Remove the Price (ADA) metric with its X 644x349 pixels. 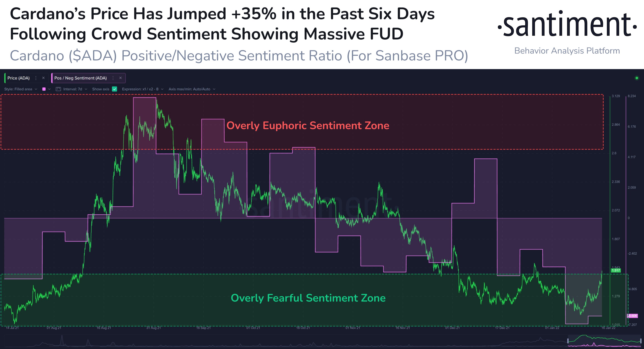point(43,78)
